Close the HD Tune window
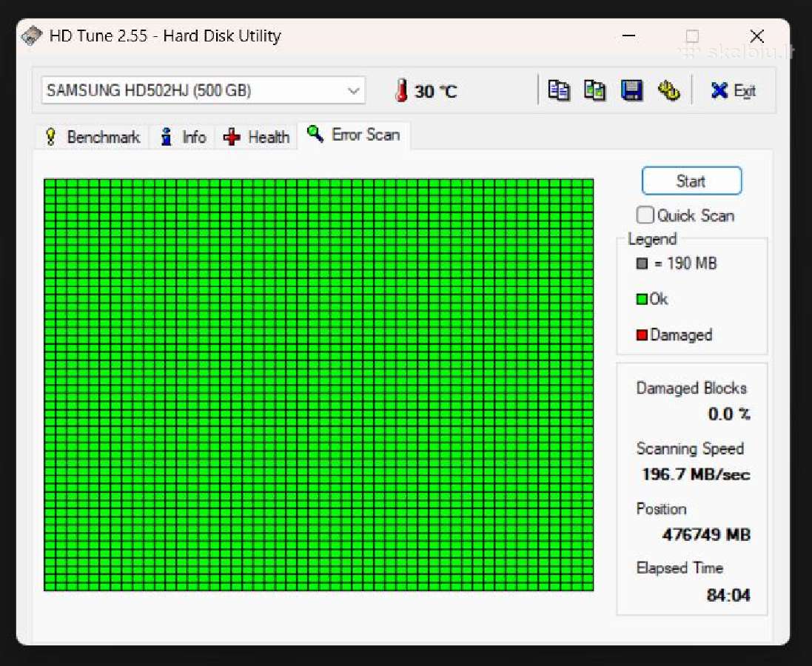The width and height of the screenshot is (812, 666). point(757,36)
